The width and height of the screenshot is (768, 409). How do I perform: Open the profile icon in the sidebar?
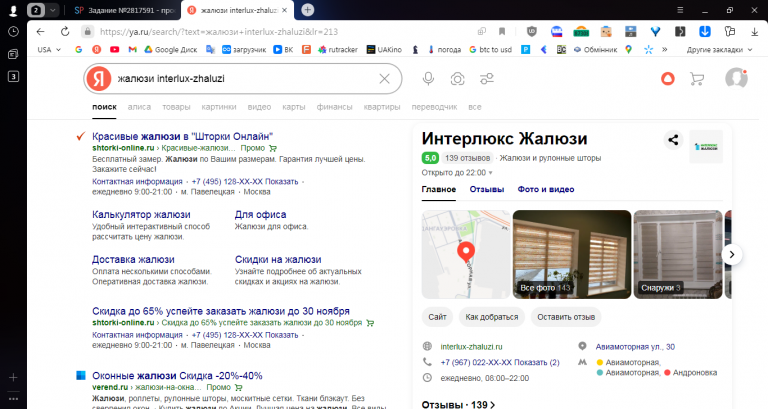click(13, 10)
